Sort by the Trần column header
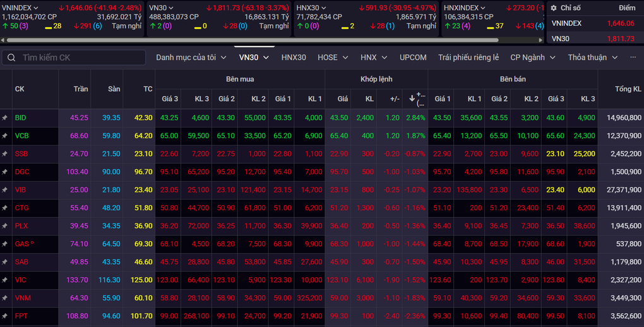This screenshot has width=644, height=327. pyautogui.click(x=81, y=89)
